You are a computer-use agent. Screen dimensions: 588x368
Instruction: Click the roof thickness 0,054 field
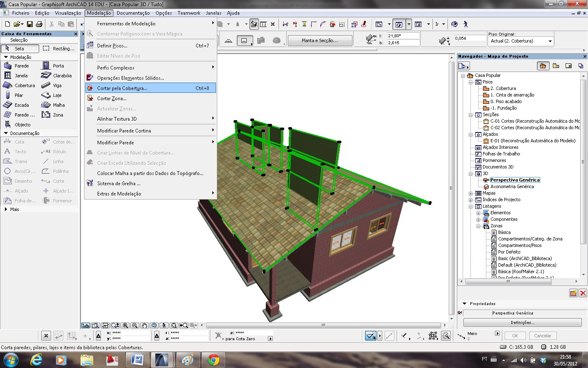click(x=470, y=38)
